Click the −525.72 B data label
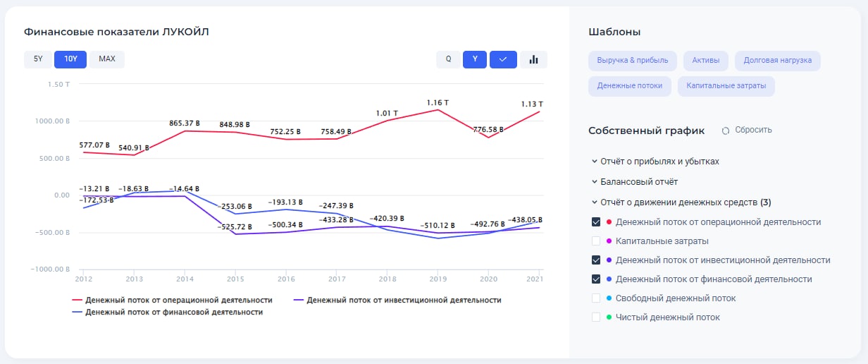The image size is (868, 364). 235,226
